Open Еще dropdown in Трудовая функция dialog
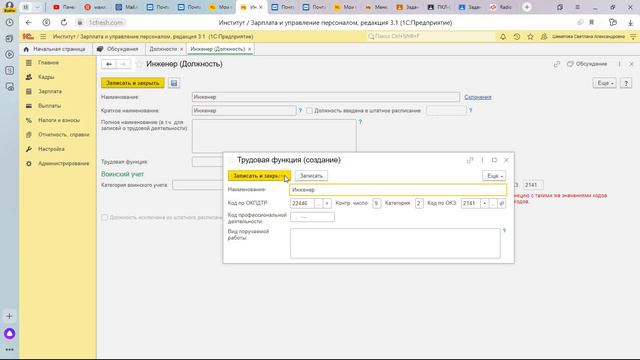The width and height of the screenshot is (640, 360). (x=494, y=176)
